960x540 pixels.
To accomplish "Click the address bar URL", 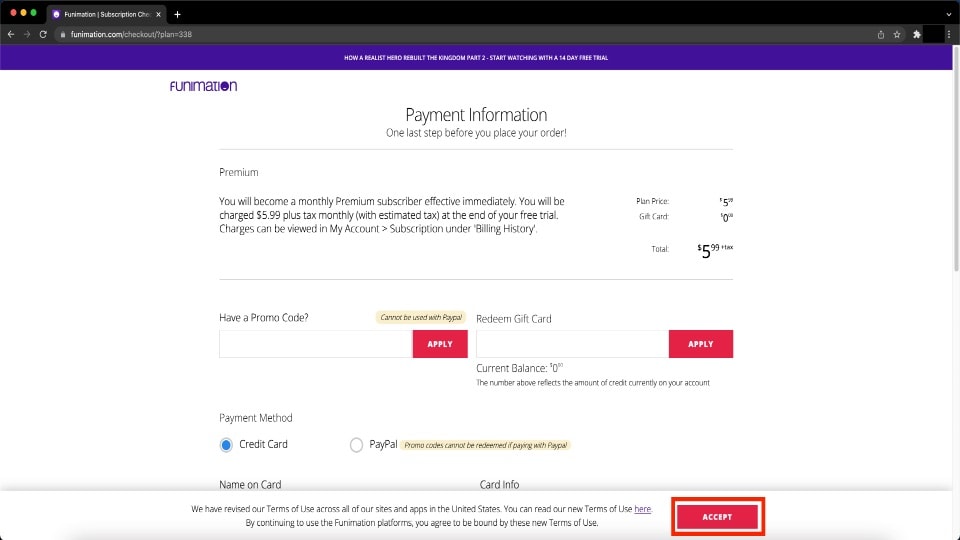I will tap(131, 34).
